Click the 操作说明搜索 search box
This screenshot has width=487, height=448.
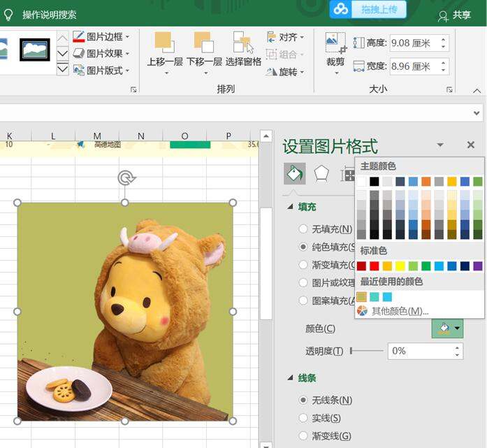tap(50, 15)
